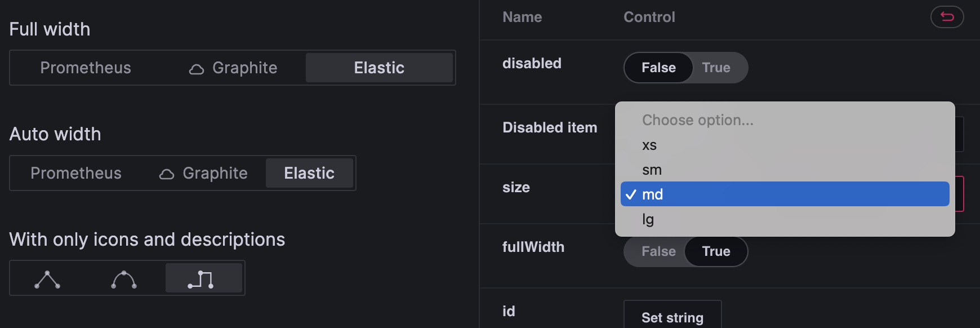The height and width of the screenshot is (328, 980).
Task: Pick lg from the size dropdown
Action: click(x=648, y=219)
